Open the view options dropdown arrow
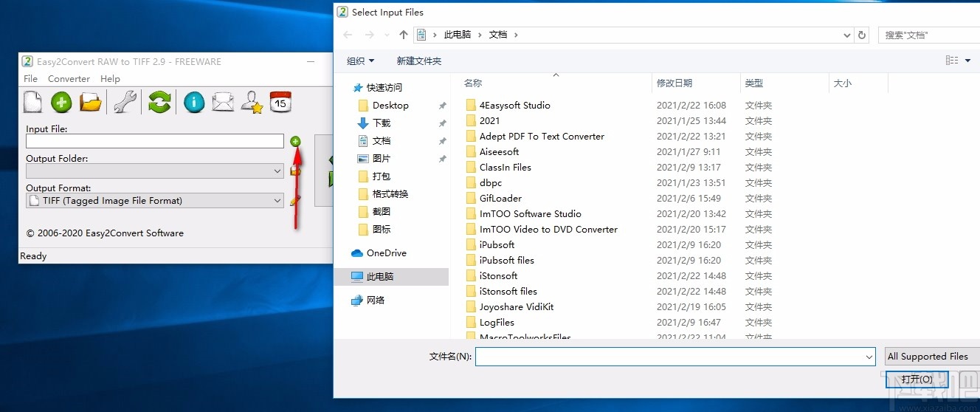The height and width of the screenshot is (412, 980). click(968, 61)
